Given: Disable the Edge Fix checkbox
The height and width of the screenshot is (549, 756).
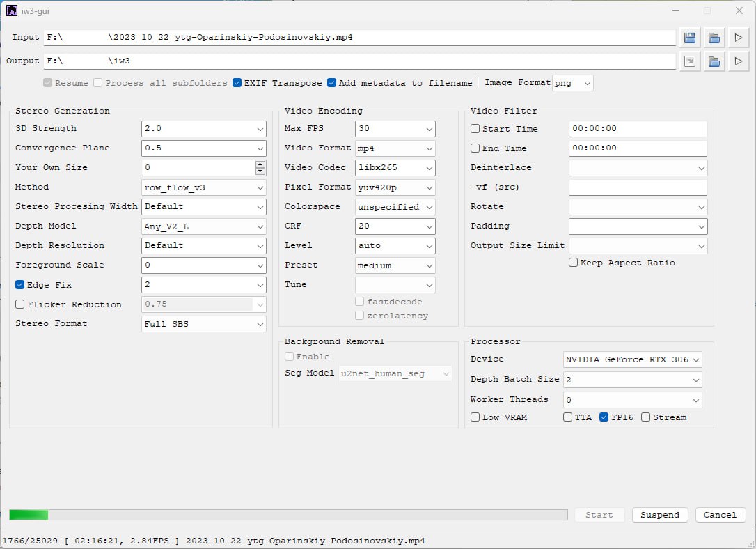Looking at the screenshot, I should [x=20, y=285].
